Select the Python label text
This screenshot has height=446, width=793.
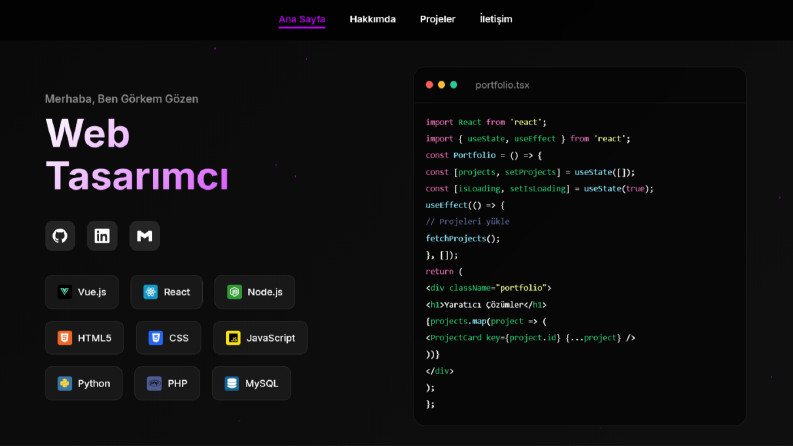coord(94,383)
